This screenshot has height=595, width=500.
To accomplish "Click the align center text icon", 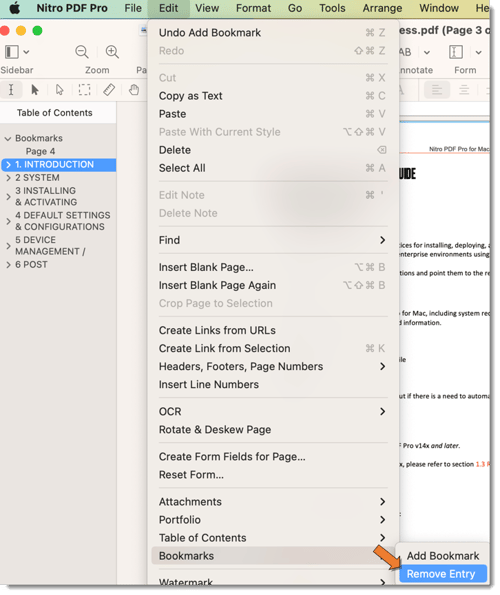I will (464, 90).
